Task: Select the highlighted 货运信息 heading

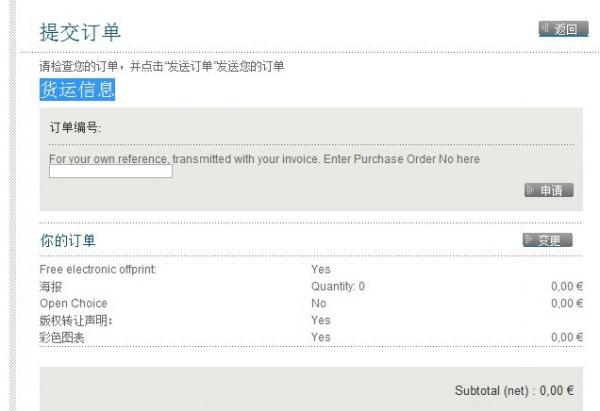Action: pos(77,89)
